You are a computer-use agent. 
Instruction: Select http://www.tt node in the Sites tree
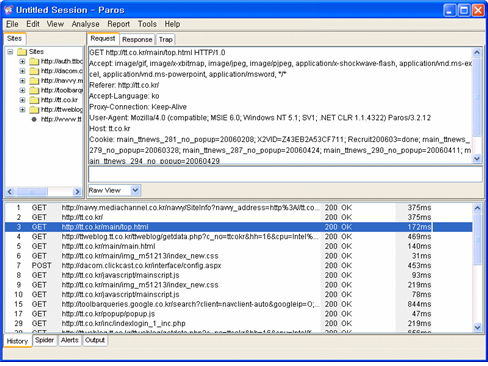point(61,119)
